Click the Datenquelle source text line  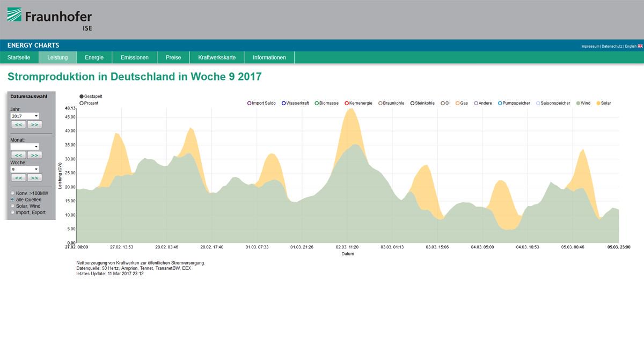tap(134, 268)
